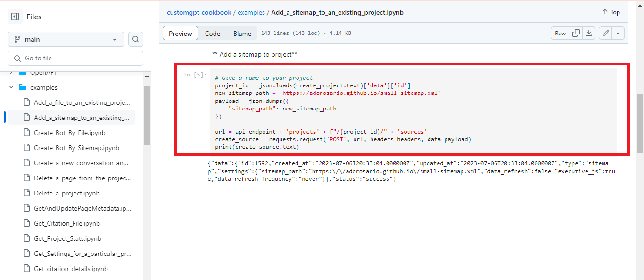Viewport: 644px width, 280px height.
Task: Collapse the Files side panel icon
Action: (x=15, y=17)
